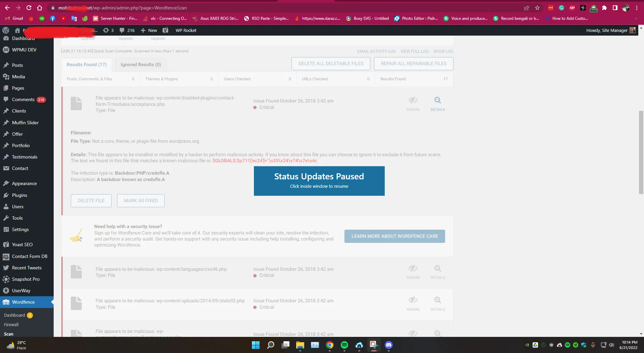This screenshot has height=353, width=644.
Task: Expand Details for css46.php result
Action: pos(438,272)
